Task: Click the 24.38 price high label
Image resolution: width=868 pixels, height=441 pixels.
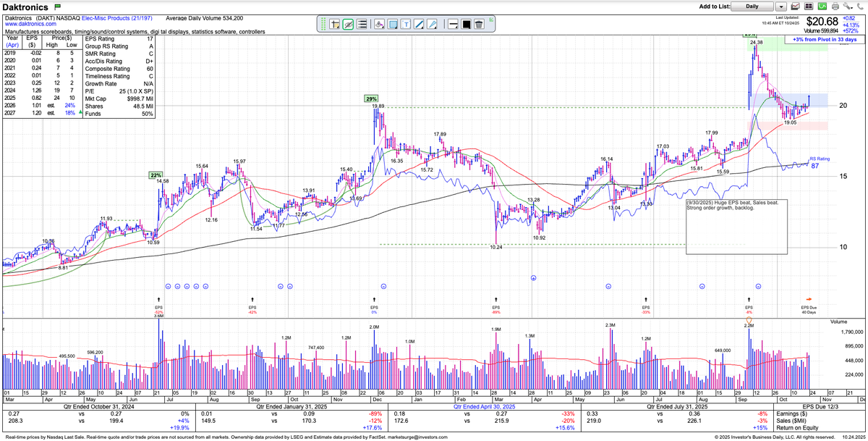Action: point(757,43)
